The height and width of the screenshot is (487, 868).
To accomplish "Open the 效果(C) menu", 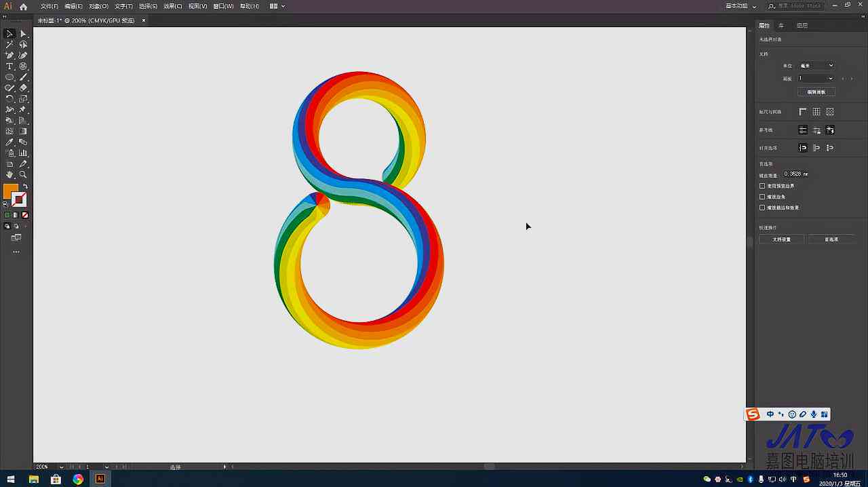I will pyautogui.click(x=173, y=6).
